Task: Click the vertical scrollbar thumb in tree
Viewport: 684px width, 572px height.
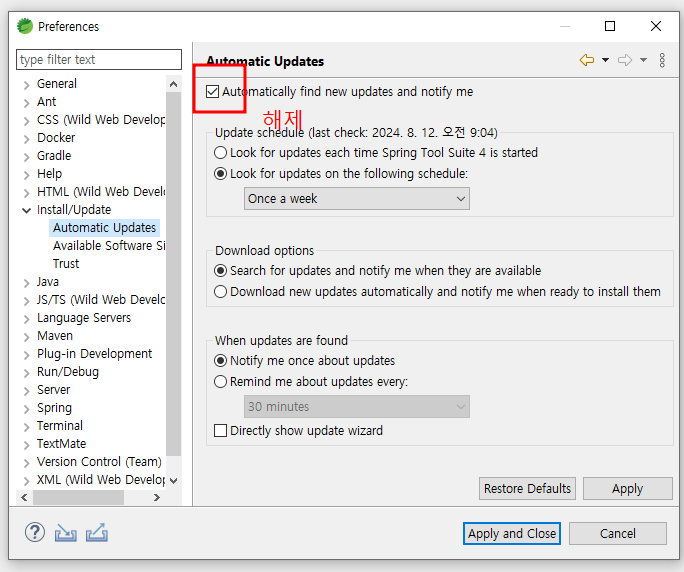Action: pos(174,274)
